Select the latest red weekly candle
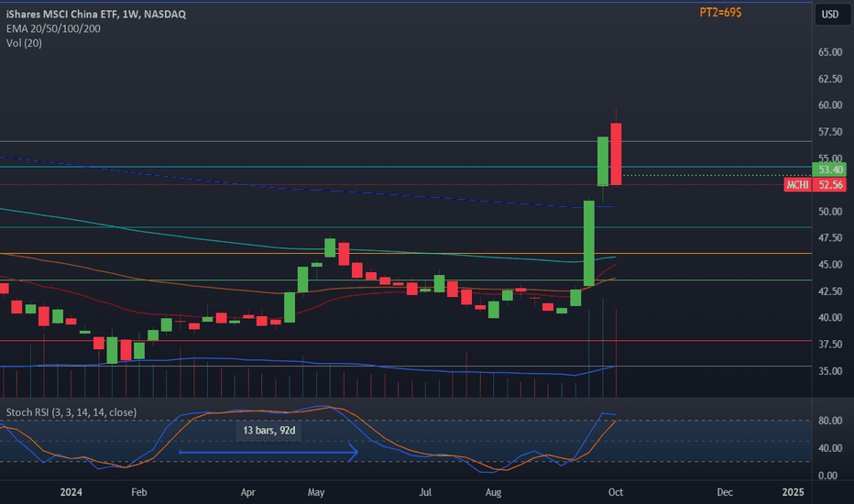The width and height of the screenshot is (854, 504). coord(616,154)
